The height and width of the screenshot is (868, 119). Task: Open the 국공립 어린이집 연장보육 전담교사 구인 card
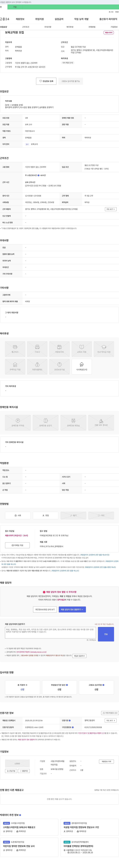tap(90, 827)
